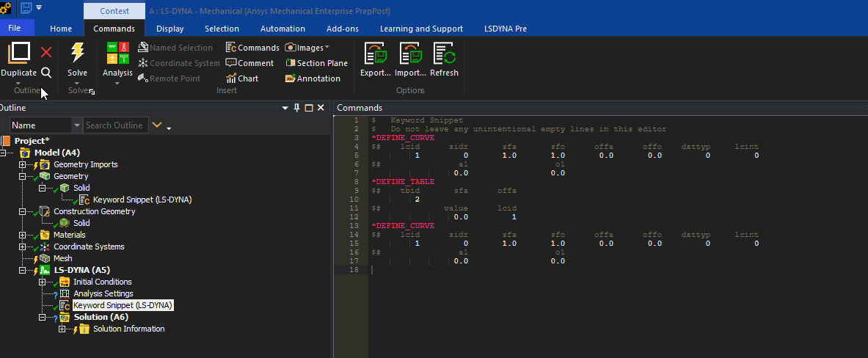
Task: Expand the Coordinate Systems node
Action: (x=23, y=246)
